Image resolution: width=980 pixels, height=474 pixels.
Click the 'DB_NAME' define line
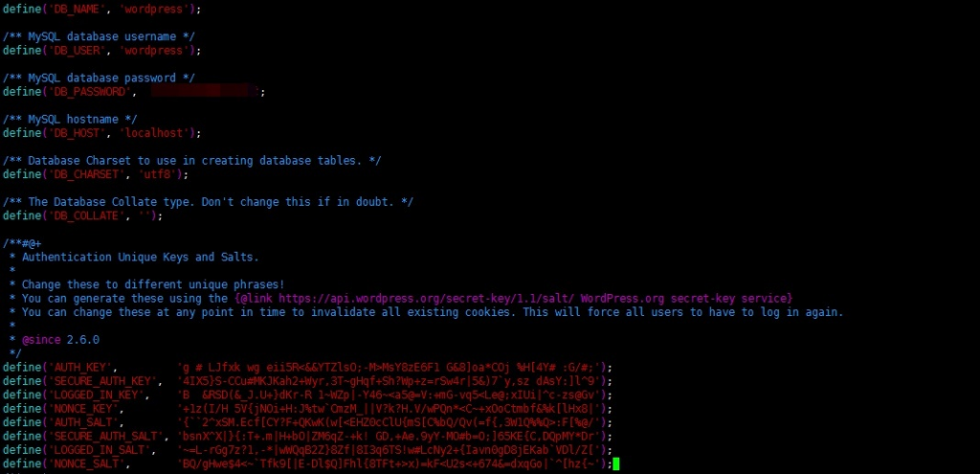coord(101,10)
